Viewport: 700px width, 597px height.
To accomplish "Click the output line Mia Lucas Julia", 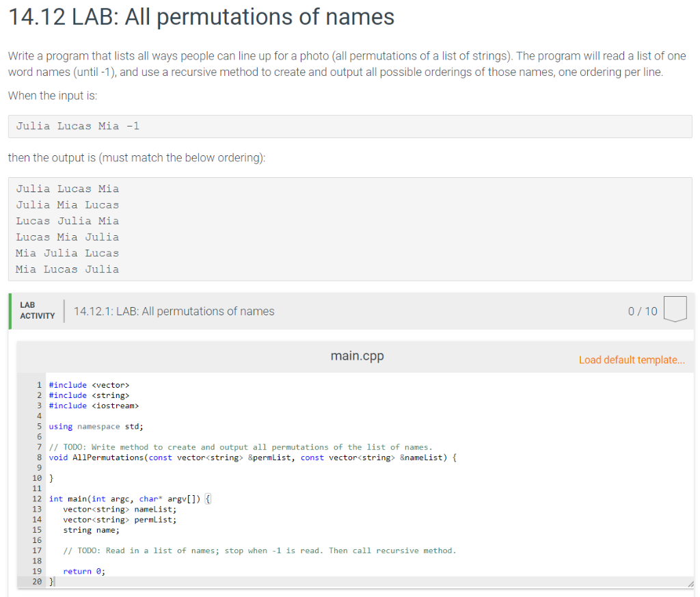I will coord(68,269).
